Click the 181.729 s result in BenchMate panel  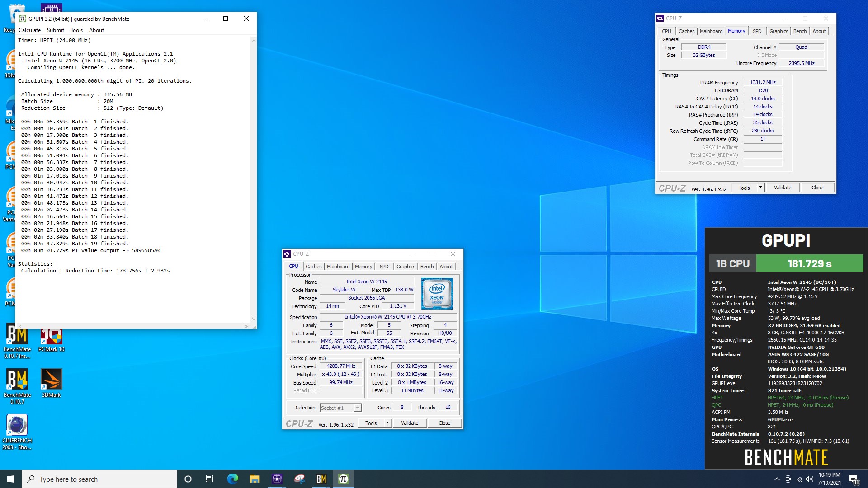coord(810,263)
